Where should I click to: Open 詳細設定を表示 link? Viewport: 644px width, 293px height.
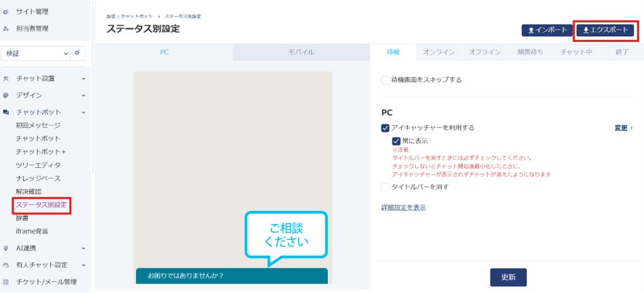click(403, 208)
